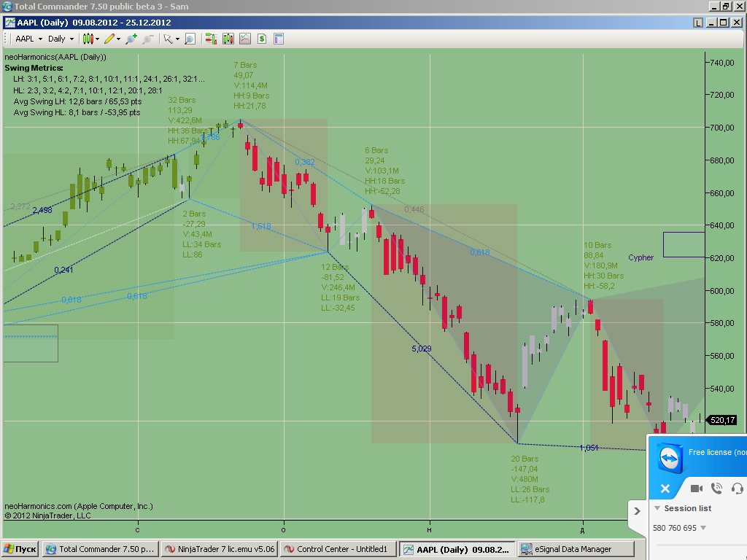Expand the Daily interval dropdown
Screen dimensions: 747x560
61,39
